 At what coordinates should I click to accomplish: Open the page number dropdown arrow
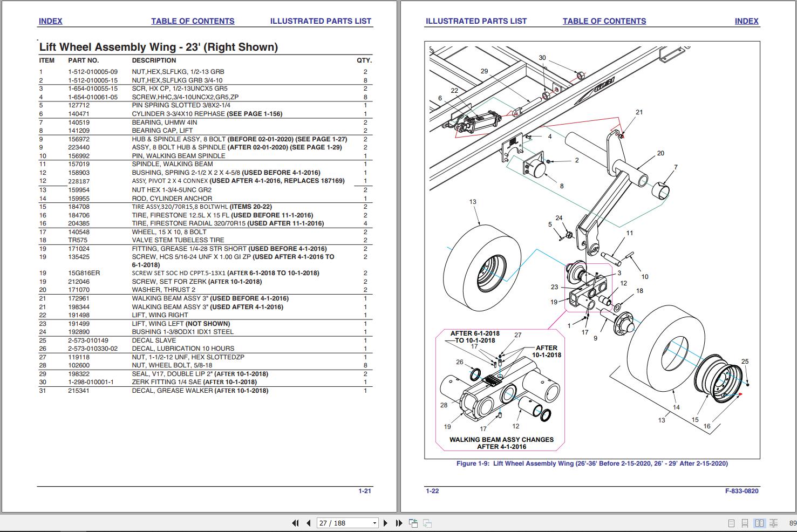click(x=374, y=523)
